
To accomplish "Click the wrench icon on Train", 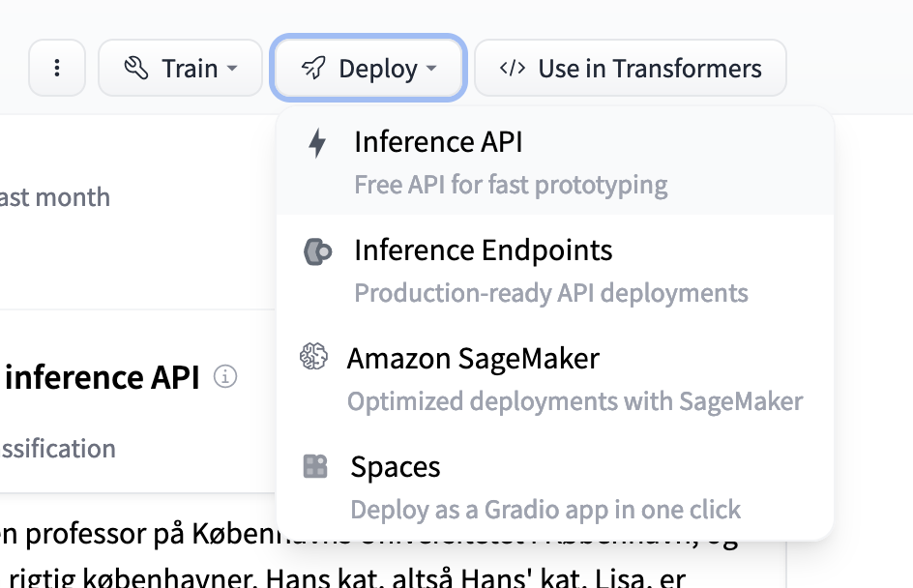I will click(136, 69).
